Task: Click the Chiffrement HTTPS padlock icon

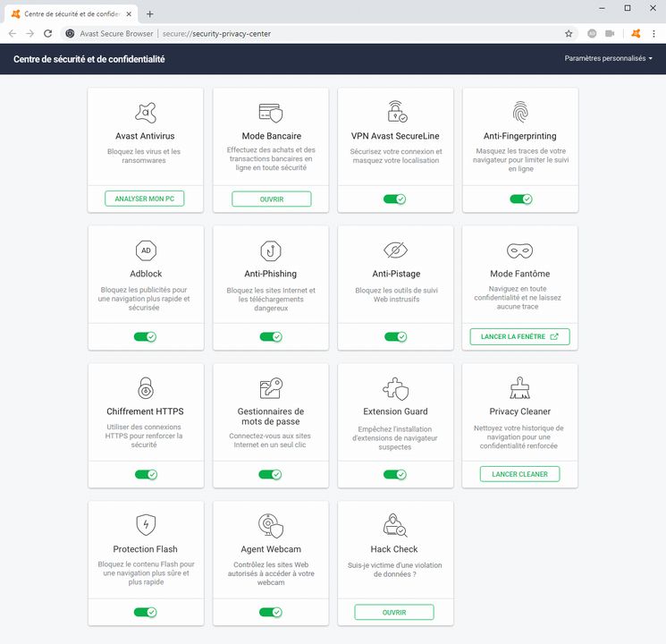Action: [x=146, y=387]
